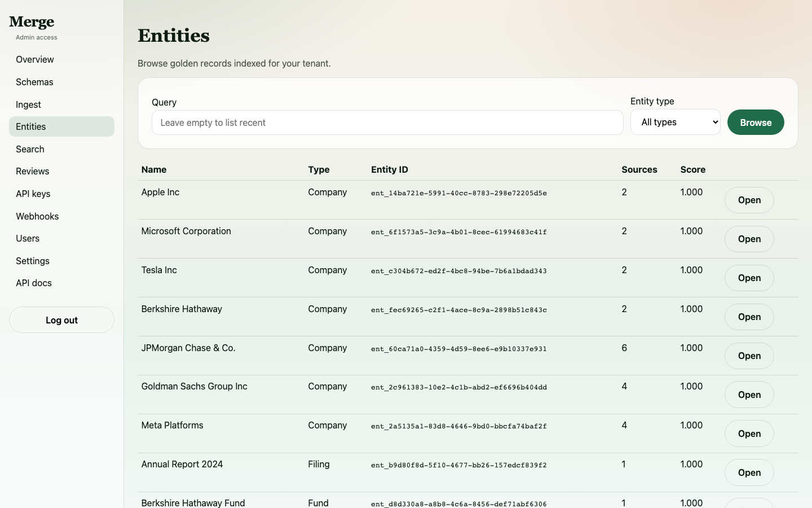
Task: Click the Entity ID column header
Action: 390,169
